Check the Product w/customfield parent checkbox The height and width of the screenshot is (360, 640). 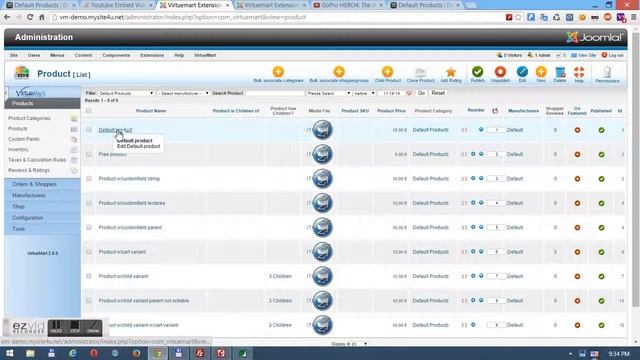[89, 227]
